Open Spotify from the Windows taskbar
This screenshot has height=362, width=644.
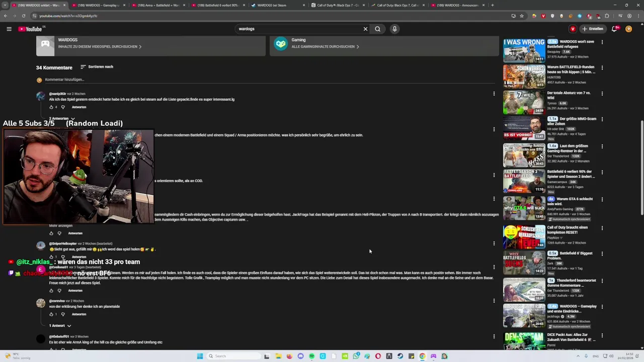(x=311, y=356)
